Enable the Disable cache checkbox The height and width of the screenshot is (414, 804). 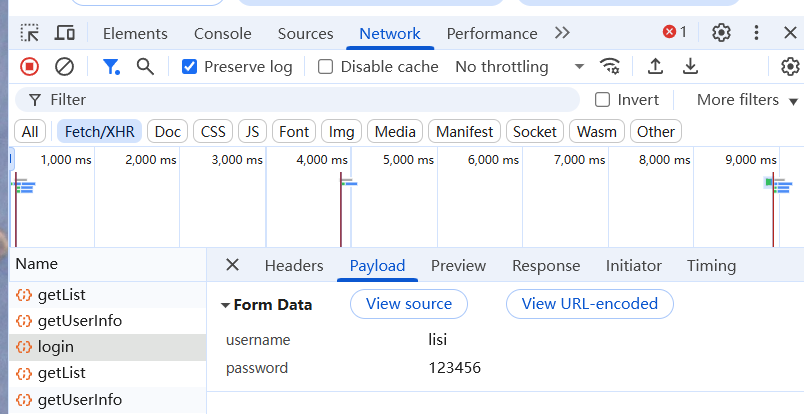326,67
